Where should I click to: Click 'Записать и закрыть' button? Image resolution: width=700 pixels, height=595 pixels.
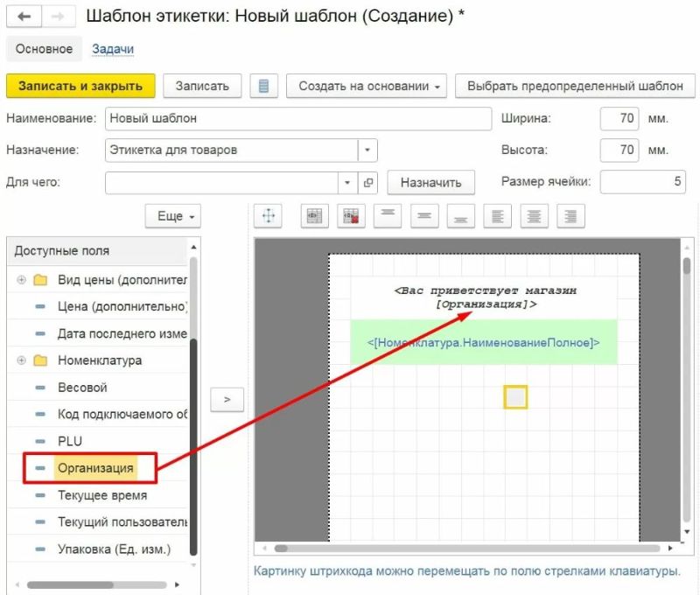tap(80, 86)
